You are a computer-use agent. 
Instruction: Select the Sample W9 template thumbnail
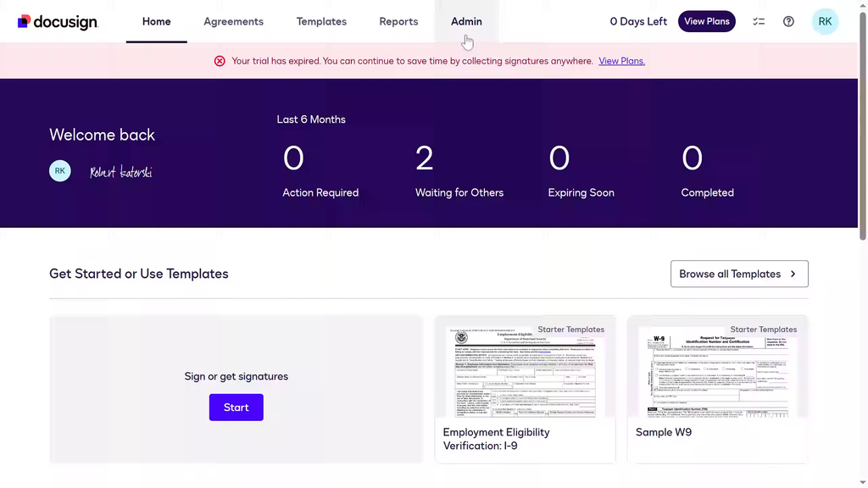click(x=717, y=373)
